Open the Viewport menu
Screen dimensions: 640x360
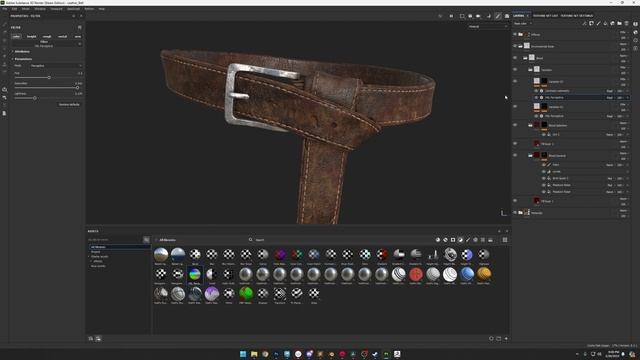[x=56, y=9]
